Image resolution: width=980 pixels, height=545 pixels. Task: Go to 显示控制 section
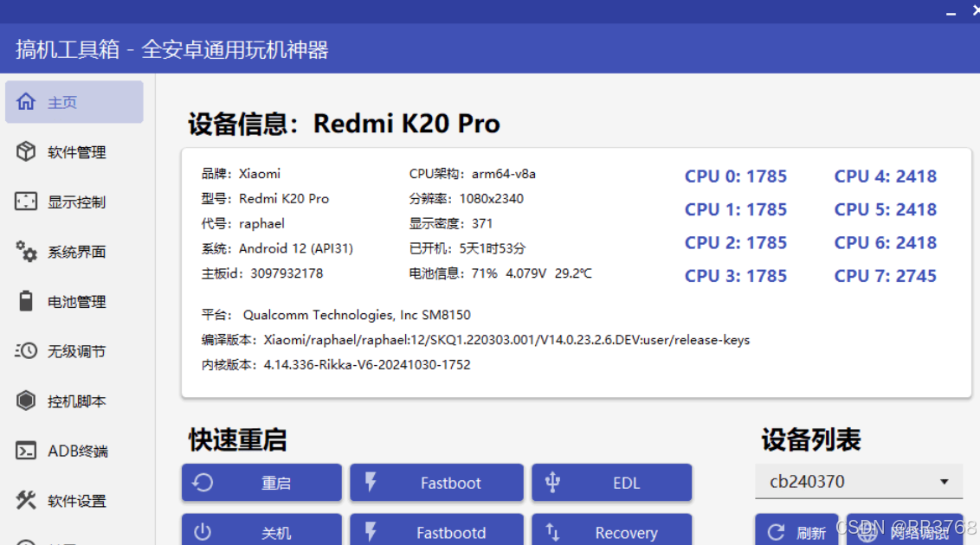(x=74, y=202)
